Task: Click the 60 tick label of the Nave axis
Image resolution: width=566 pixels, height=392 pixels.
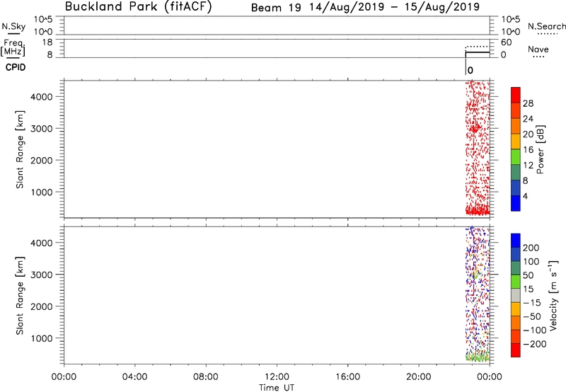Action: [x=507, y=42]
